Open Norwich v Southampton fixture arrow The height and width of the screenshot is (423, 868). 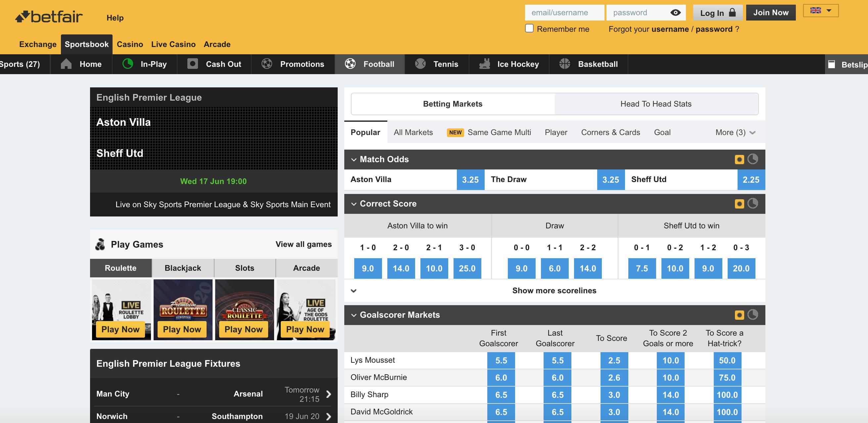pos(328,417)
